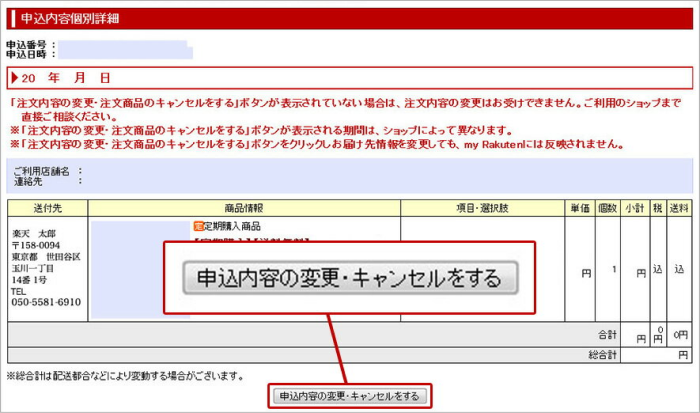Click the orange 定 subscription icon
This screenshot has height=413, width=700.
click(198, 227)
